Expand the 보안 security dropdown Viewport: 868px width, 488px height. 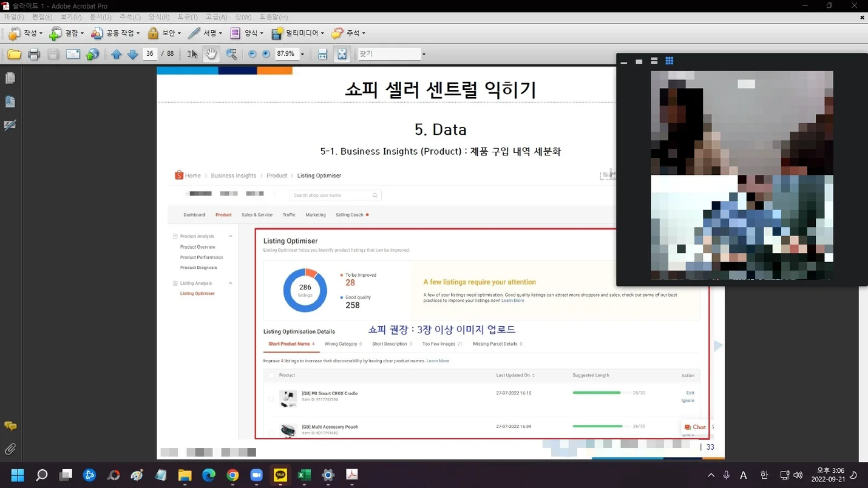click(x=164, y=33)
